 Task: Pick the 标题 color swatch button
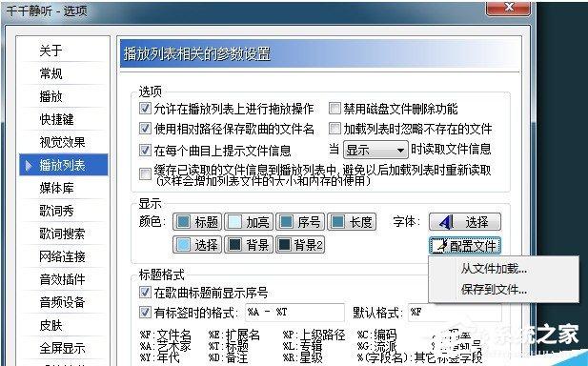click(x=197, y=222)
